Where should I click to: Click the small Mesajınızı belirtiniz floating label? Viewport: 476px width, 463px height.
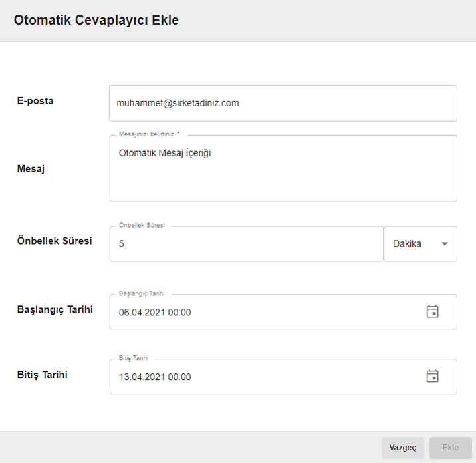point(149,134)
